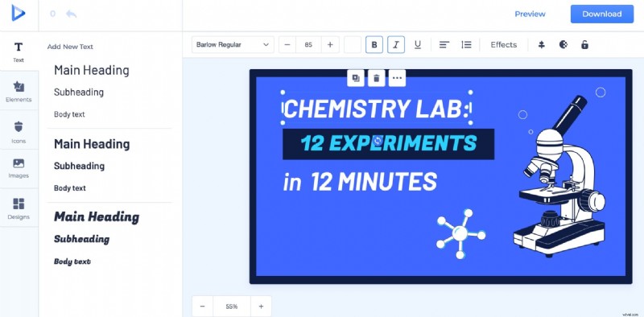The height and width of the screenshot is (317, 644).
Task: Click the app logo in top-left corner
Action: coord(18,13)
